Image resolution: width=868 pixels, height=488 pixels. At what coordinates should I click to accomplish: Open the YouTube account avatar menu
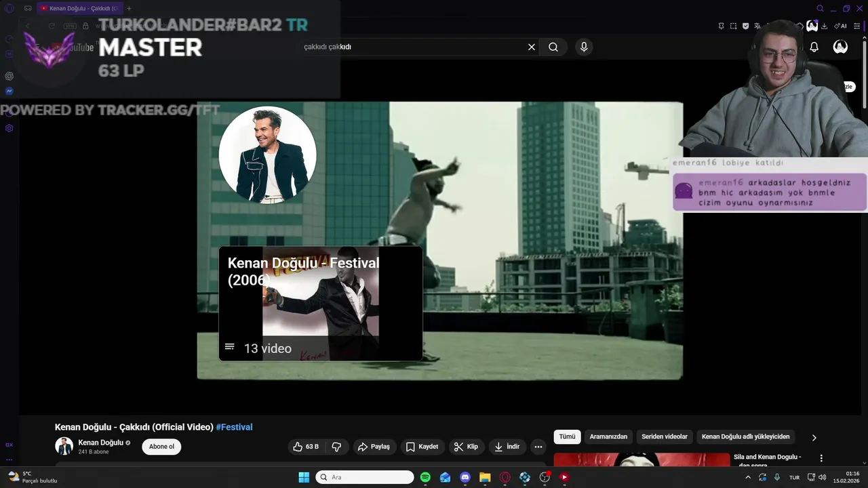click(840, 47)
